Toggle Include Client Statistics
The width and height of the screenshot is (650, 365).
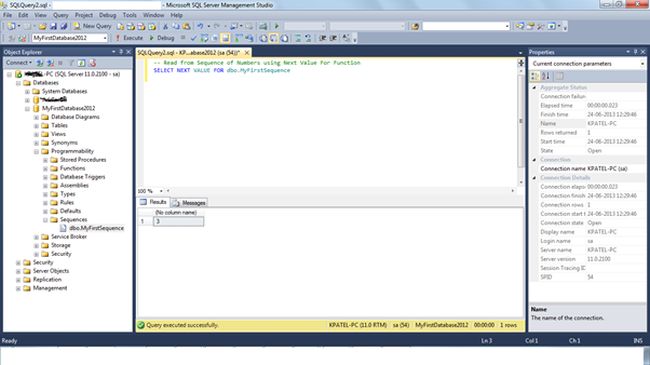[x=249, y=38]
